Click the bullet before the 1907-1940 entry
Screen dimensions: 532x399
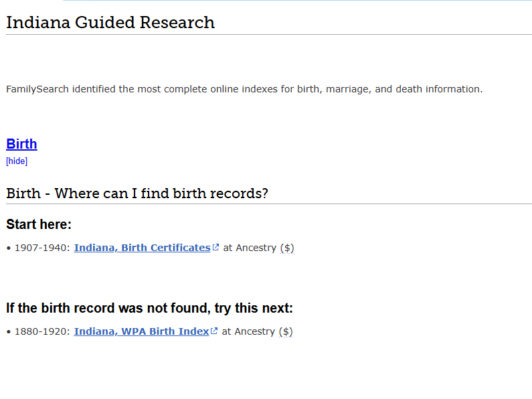pyautogui.click(x=9, y=248)
